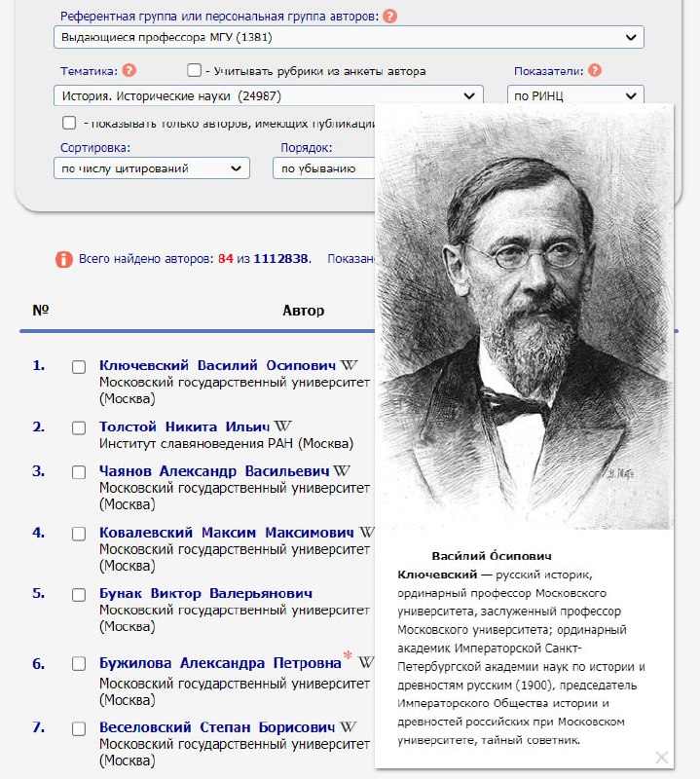This screenshot has width=700, height=779.
Task: Open author Бужилова Александра Петровна profile
Action: pos(220,663)
